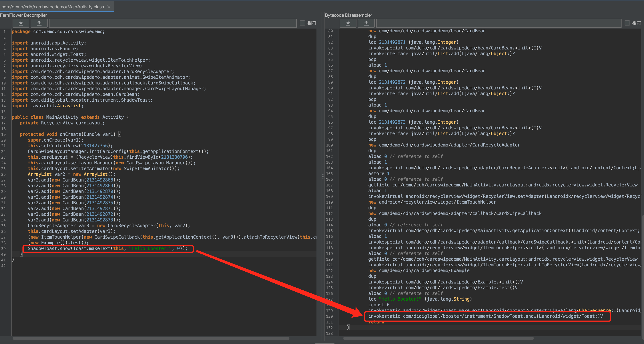
Task: Click the Bytecode Disassembler panel title
Action: point(348,15)
